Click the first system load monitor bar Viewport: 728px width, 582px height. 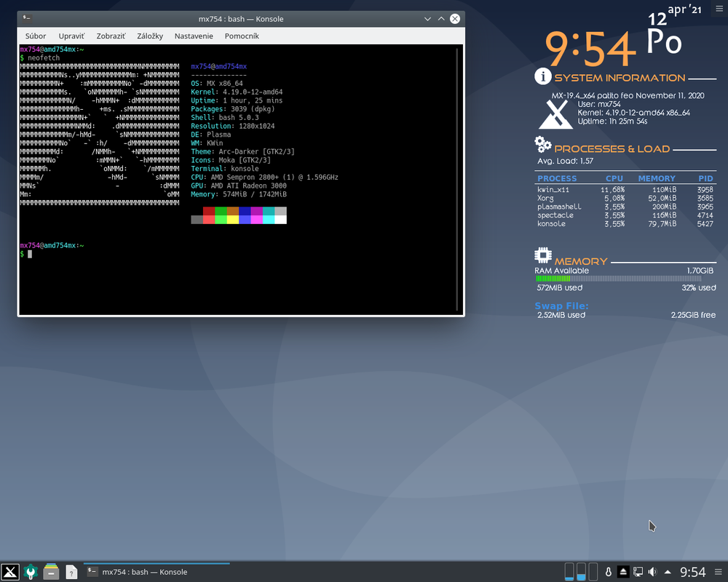(569, 571)
